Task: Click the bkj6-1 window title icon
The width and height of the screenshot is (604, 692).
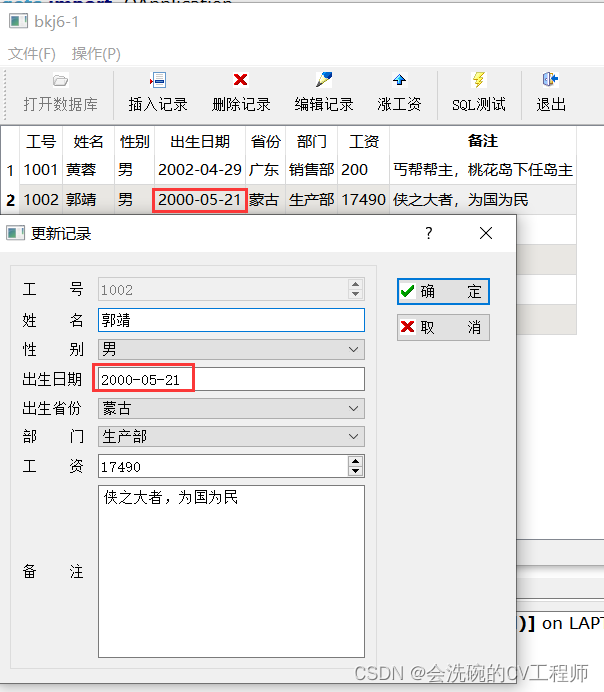Action: pyautogui.click(x=18, y=21)
